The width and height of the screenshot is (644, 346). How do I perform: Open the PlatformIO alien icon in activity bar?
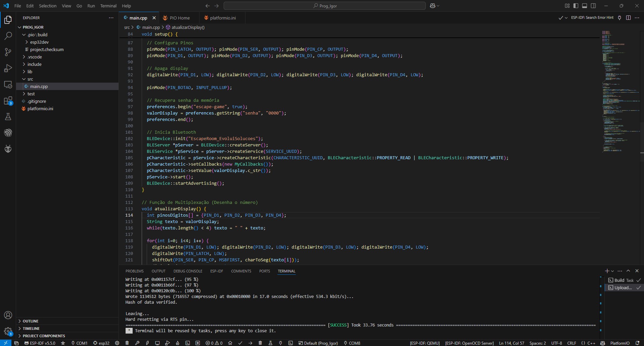pos(8,149)
